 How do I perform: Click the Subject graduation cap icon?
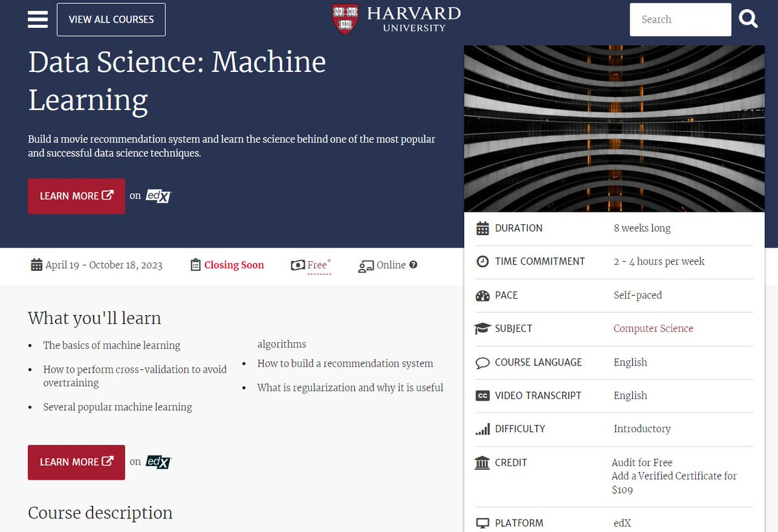coord(482,329)
